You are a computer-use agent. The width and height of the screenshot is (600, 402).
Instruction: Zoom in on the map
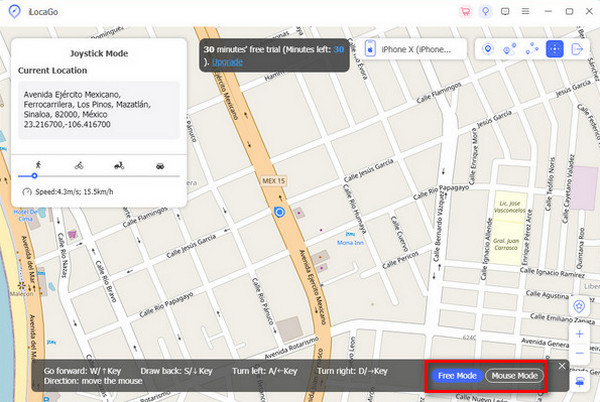[580, 333]
